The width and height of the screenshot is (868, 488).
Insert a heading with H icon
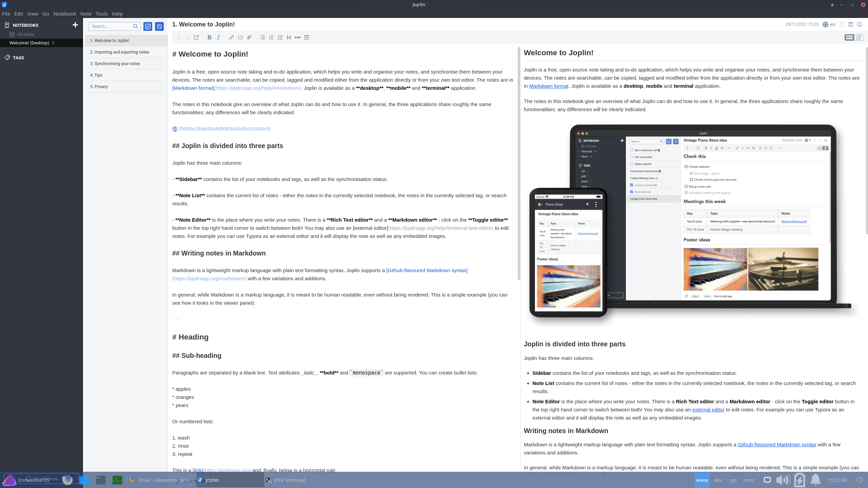pos(289,37)
